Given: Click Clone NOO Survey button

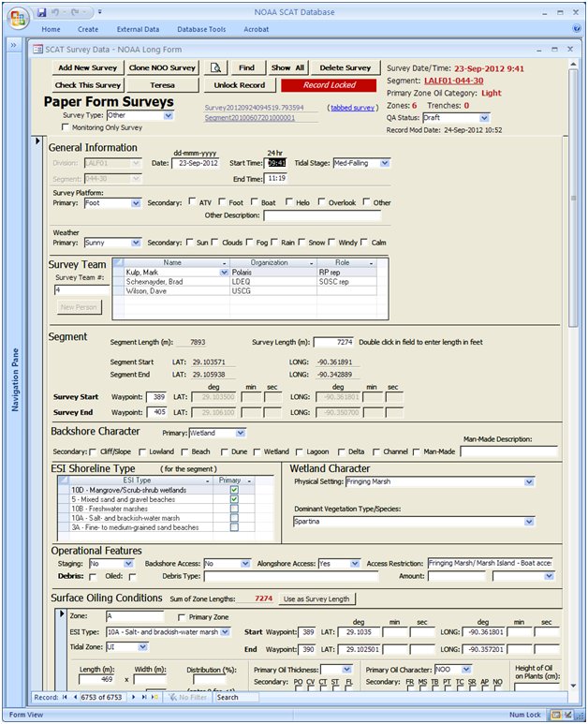Looking at the screenshot, I should [162, 67].
